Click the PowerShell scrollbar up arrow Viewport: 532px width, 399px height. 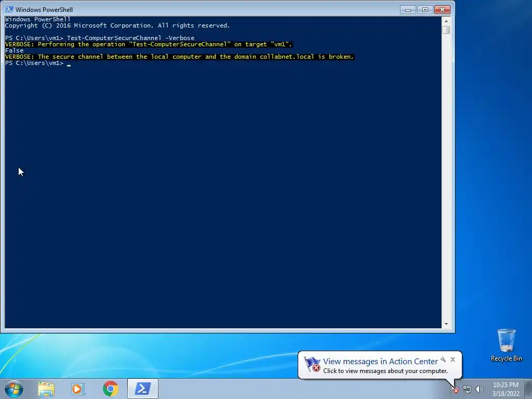(x=446, y=21)
